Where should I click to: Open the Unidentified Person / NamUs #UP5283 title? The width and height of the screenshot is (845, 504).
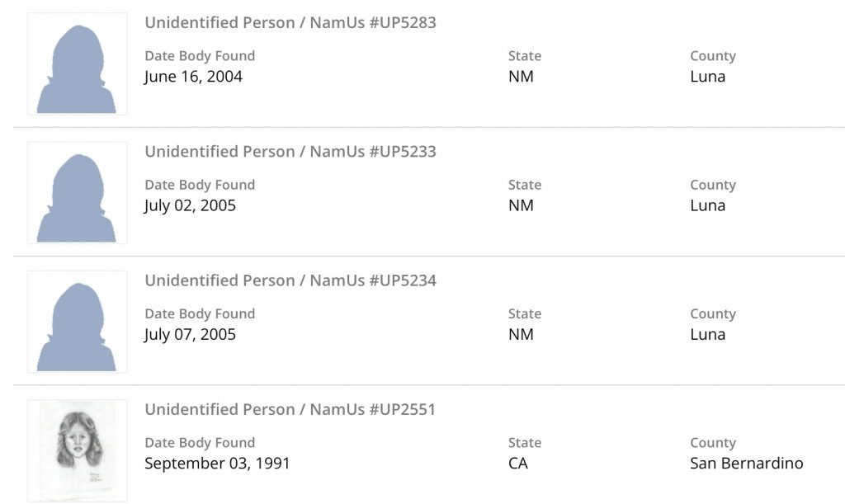point(290,23)
